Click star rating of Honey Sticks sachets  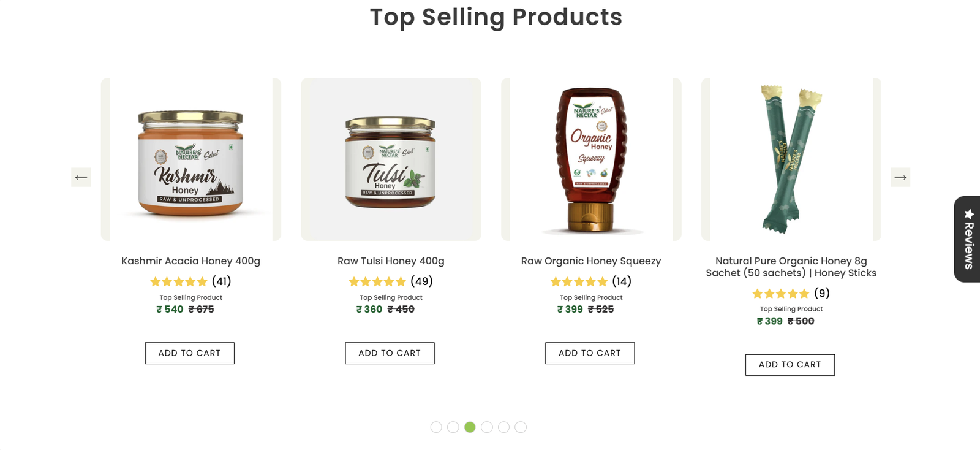pyautogui.click(x=780, y=294)
